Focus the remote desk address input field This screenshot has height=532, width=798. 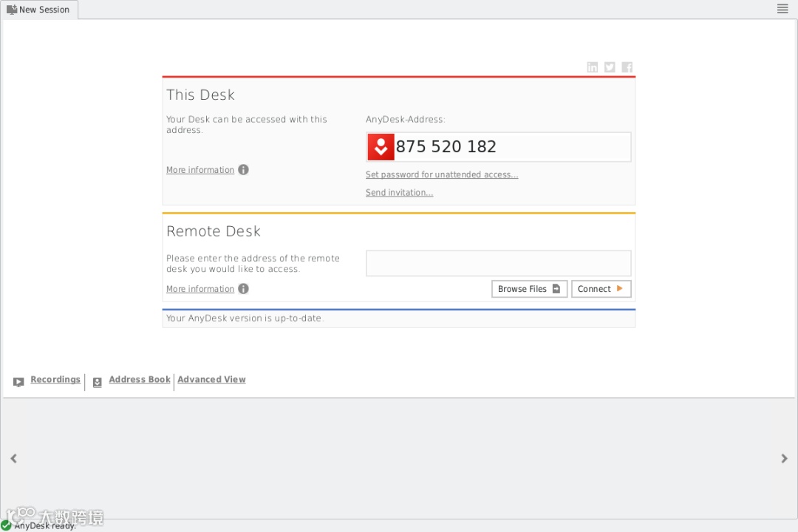[x=498, y=263]
